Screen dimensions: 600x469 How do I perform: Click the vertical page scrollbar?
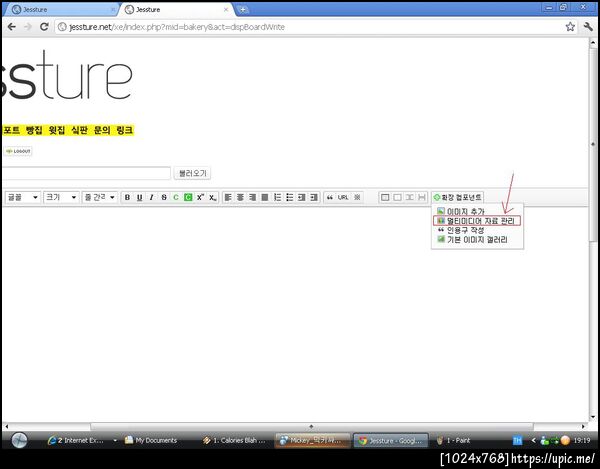(593, 145)
